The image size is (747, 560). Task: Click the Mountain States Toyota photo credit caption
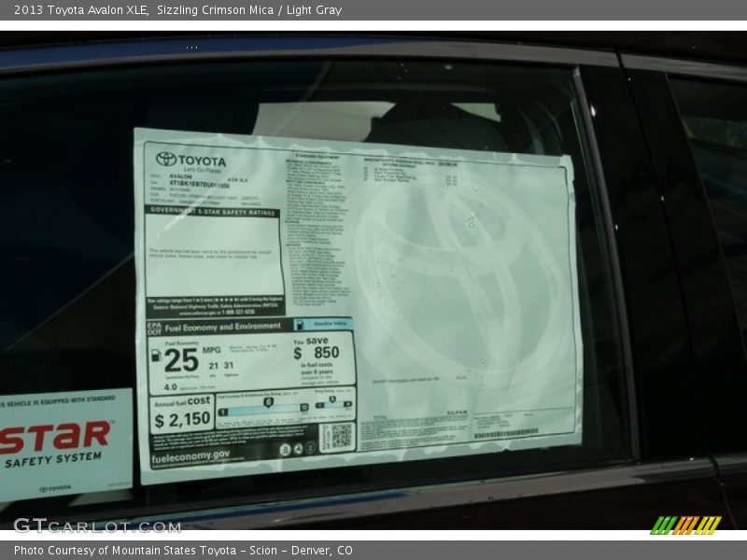(x=183, y=551)
